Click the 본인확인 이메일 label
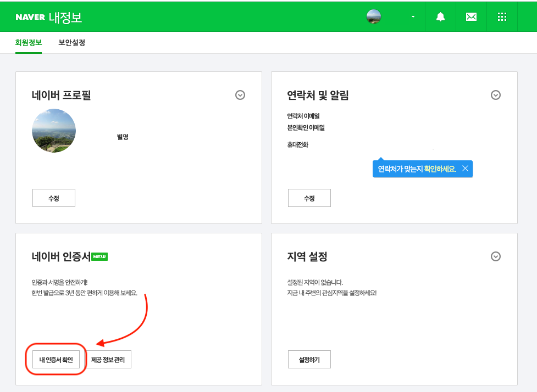The height and width of the screenshot is (392, 537). 306,127
